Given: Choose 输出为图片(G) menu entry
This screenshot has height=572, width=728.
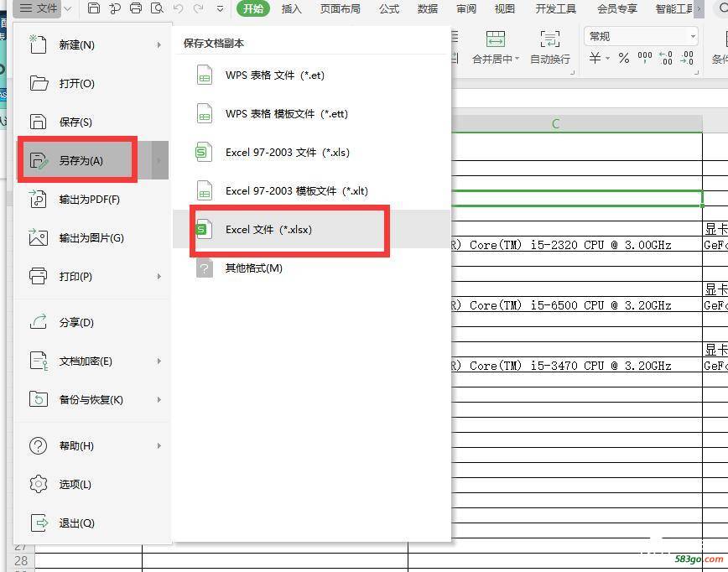Looking at the screenshot, I should (93, 238).
